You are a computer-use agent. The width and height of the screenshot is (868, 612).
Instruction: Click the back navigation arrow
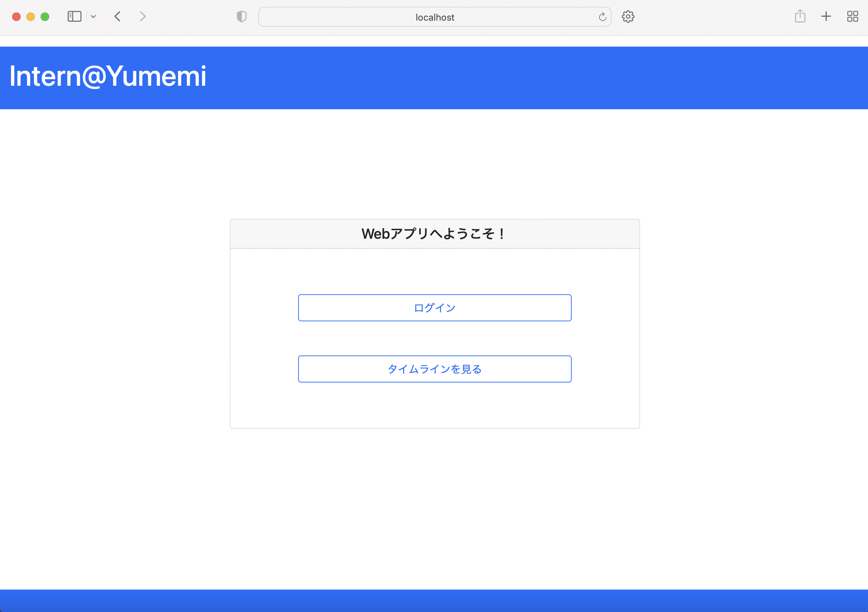tap(118, 16)
